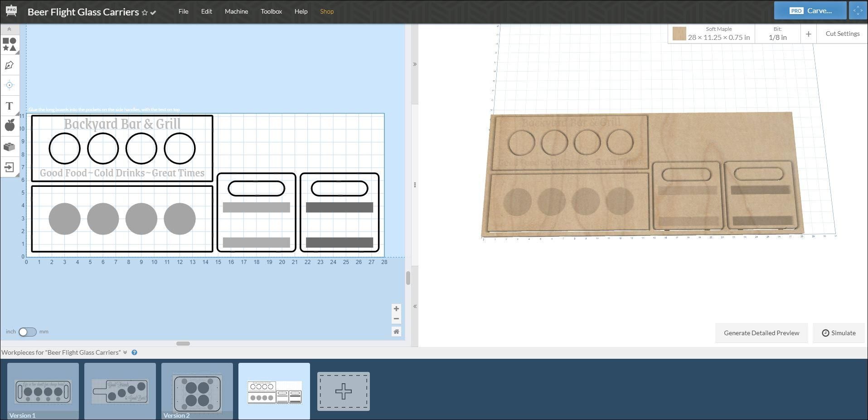Open the Shapes tool in the sidebar
868x420 pixels.
10,44
